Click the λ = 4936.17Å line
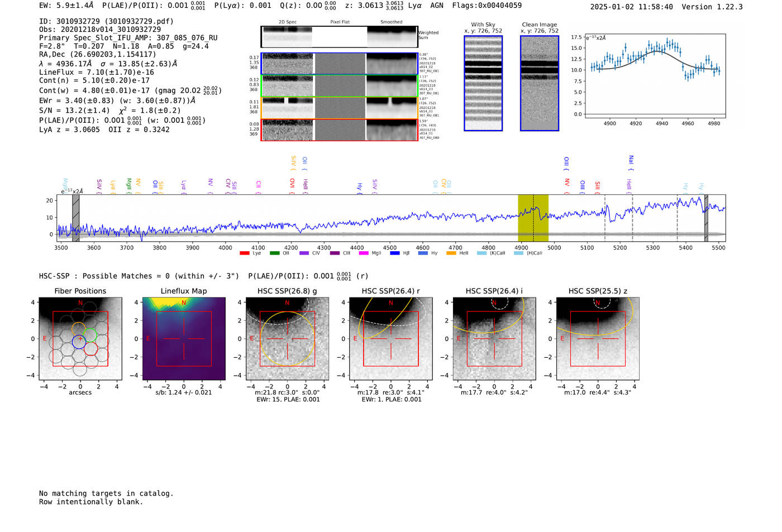This screenshot has width=782, height=532. pyautogui.click(x=108, y=64)
